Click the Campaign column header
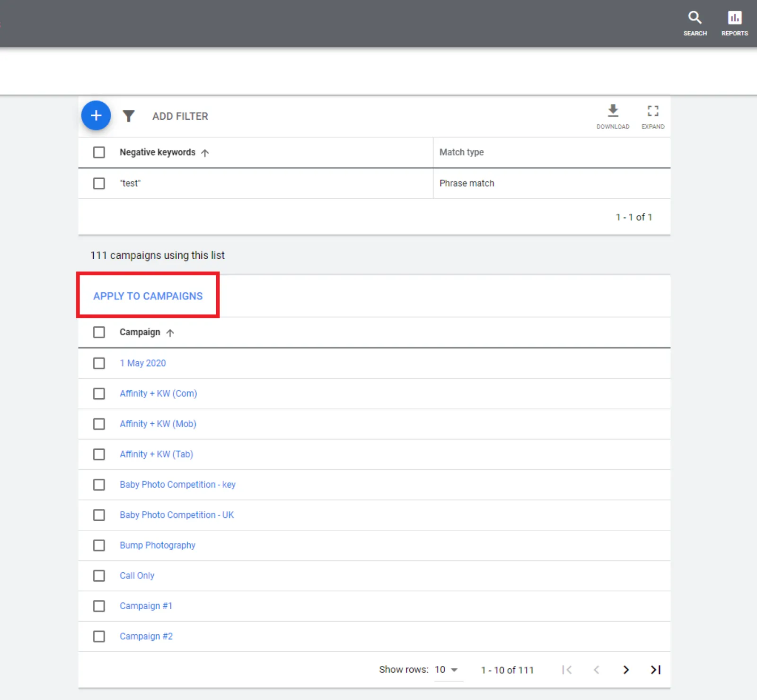Image resolution: width=757 pixels, height=700 pixels. [x=140, y=332]
